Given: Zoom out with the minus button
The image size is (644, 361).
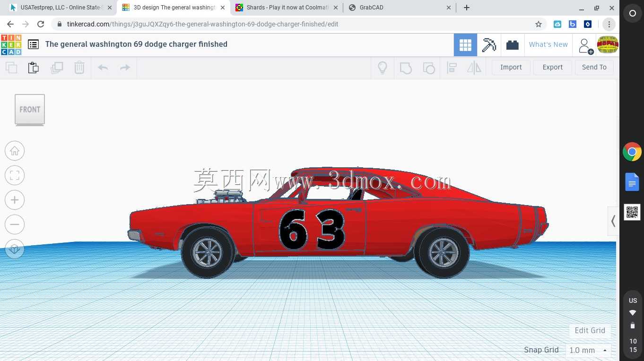Looking at the screenshot, I should pyautogui.click(x=15, y=224).
